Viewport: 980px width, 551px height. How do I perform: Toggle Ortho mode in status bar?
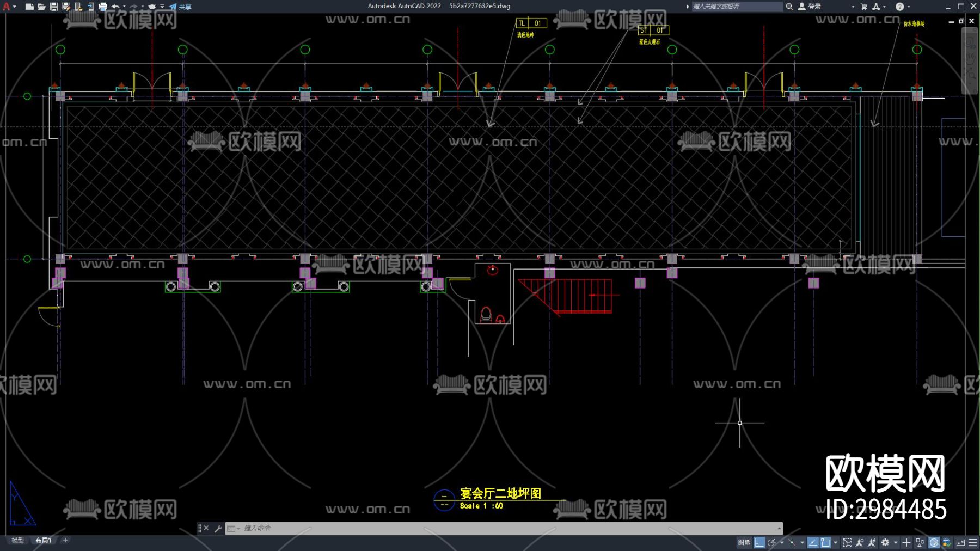(x=759, y=542)
